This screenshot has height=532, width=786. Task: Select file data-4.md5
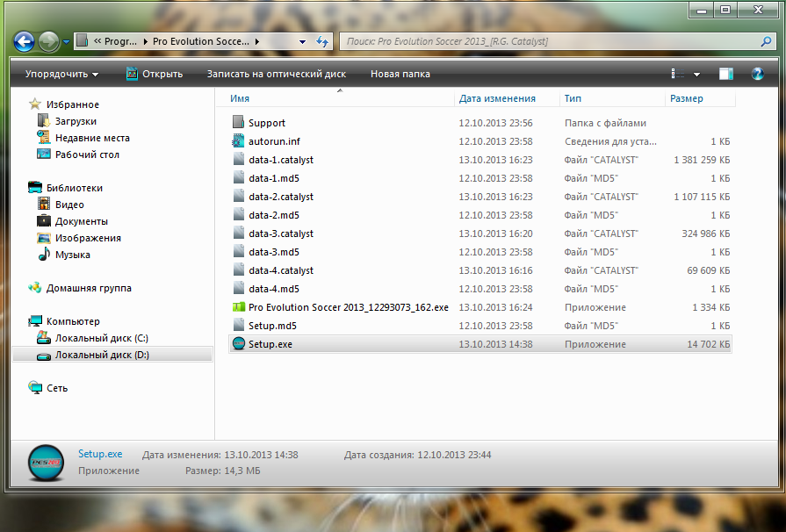pyautogui.click(x=274, y=289)
